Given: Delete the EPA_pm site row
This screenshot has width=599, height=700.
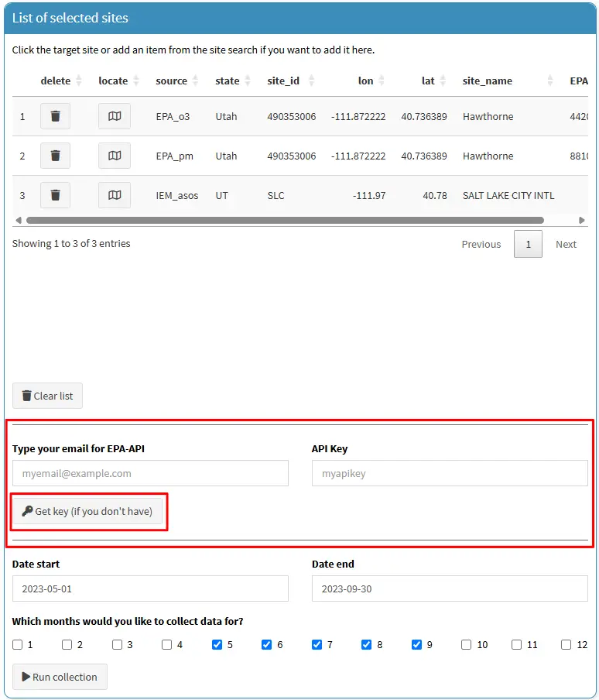Looking at the screenshot, I should (55, 156).
